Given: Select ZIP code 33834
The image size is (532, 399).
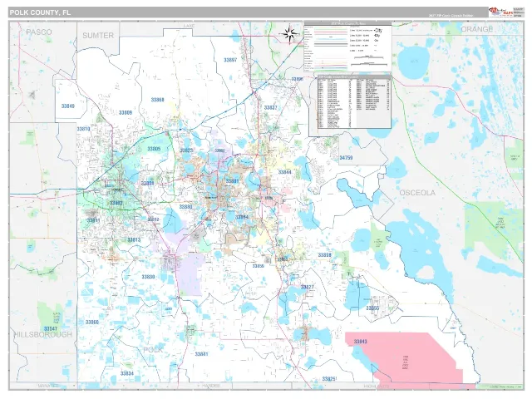Looking at the screenshot, I should coord(126,373).
